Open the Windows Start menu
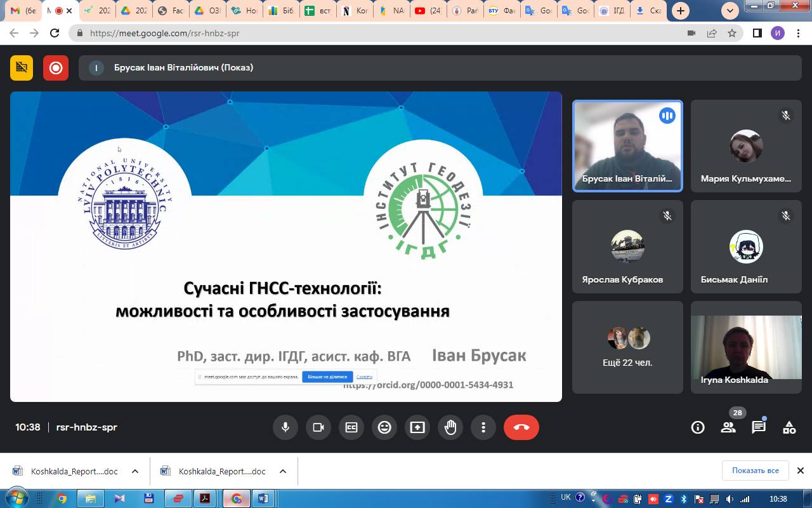The width and height of the screenshot is (812, 508). click(16, 498)
